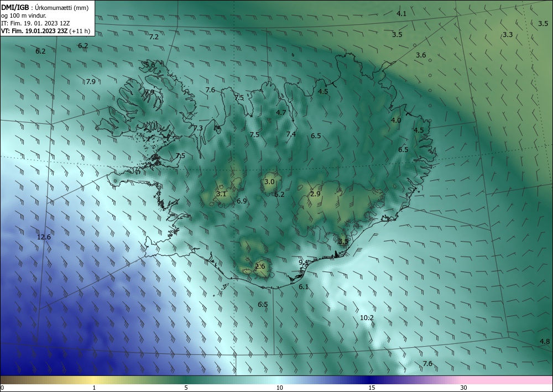Click the 3.0 value on the glacier
Viewport: 553px width, 392px height.
[269, 181]
